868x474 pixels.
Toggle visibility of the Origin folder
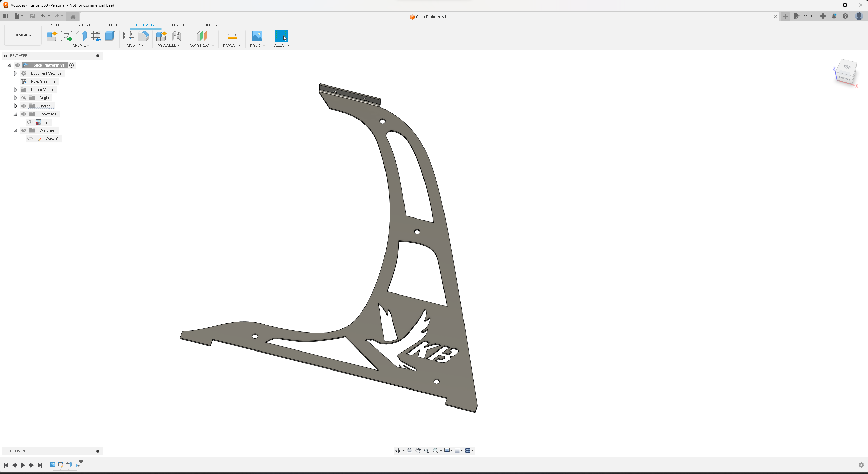[x=24, y=98]
